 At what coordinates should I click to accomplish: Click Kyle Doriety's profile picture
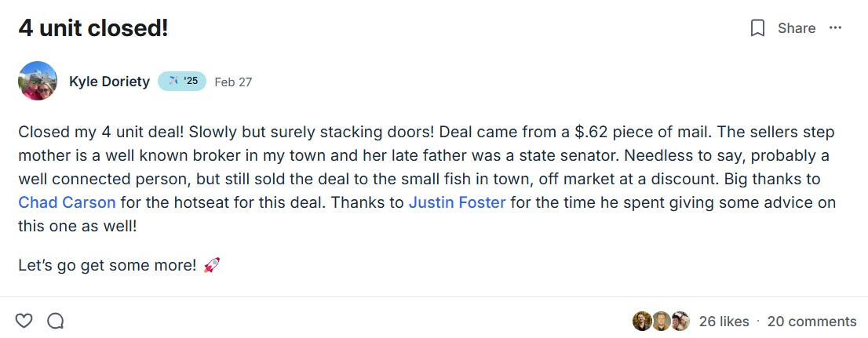[38, 81]
